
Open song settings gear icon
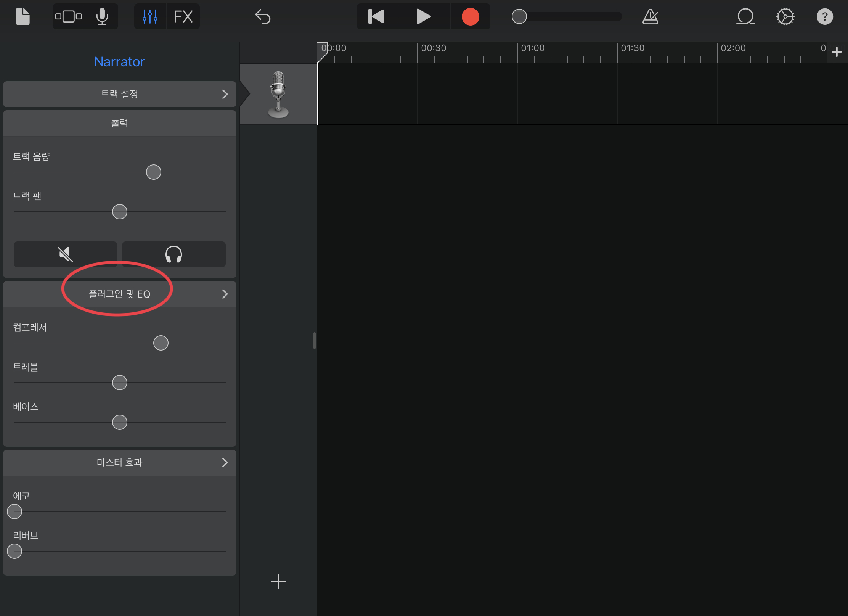pyautogui.click(x=785, y=17)
